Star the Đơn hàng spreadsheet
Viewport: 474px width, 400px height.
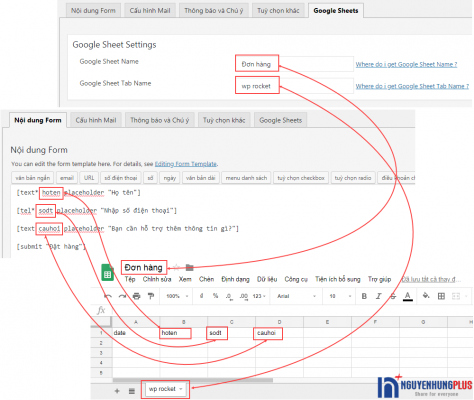pyautogui.click(x=176, y=267)
